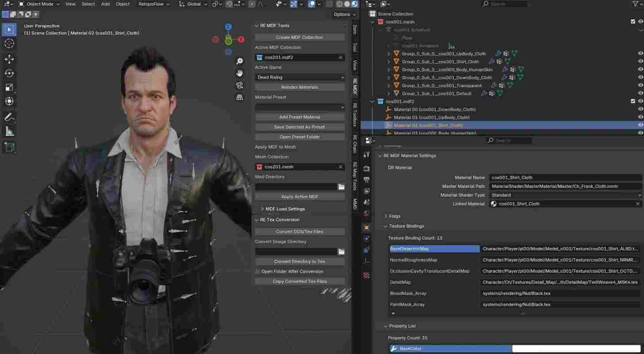Hide Group_1_Sub_0__cos501_Transparent eye icon
The image size is (644, 354).
640,85
